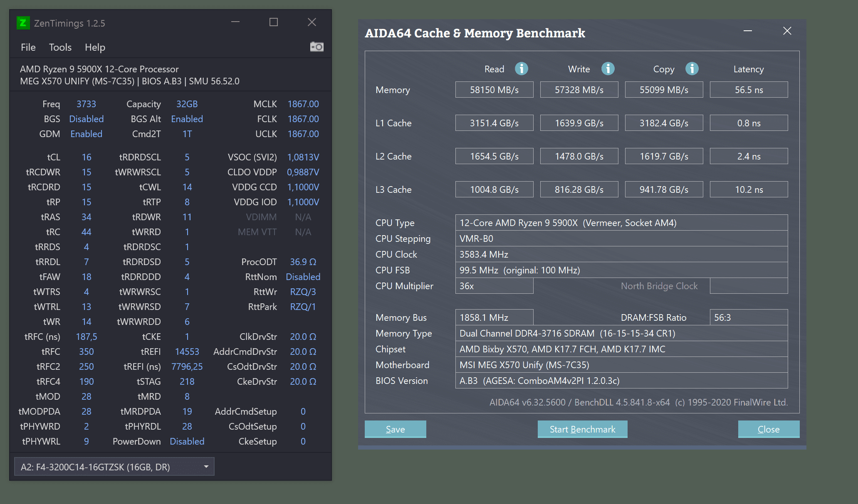The image size is (858, 504).
Task: Open the Tools menu
Action: coord(60,47)
